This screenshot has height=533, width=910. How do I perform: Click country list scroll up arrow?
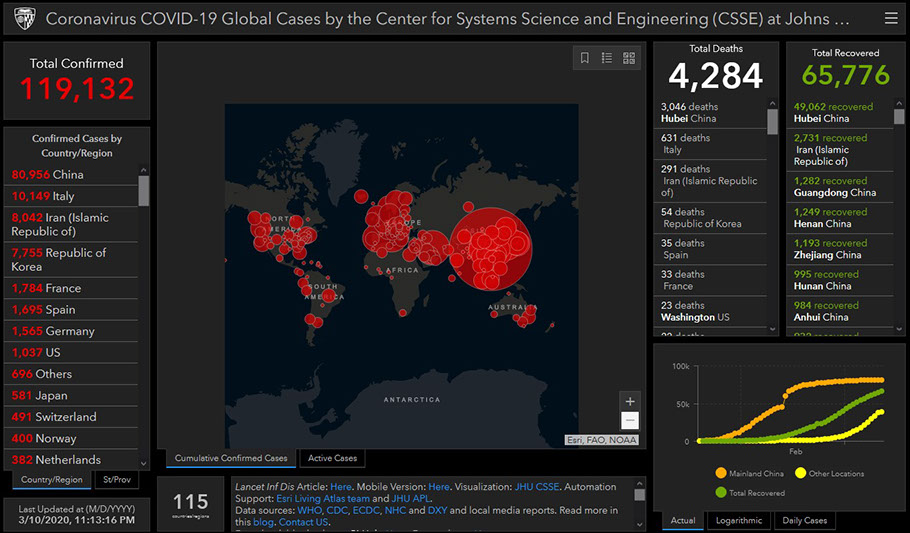pos(143,170)
